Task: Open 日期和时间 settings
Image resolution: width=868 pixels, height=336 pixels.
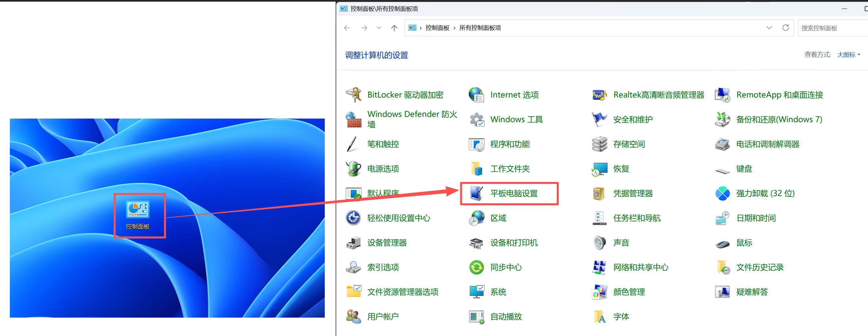Action: pyautogui.click(x=756, y=218)
